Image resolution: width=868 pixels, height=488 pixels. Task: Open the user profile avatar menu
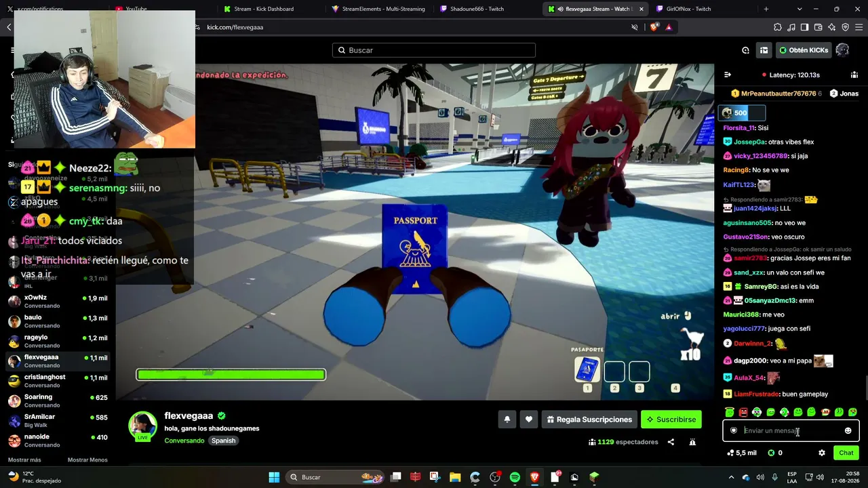pos(842,50)
